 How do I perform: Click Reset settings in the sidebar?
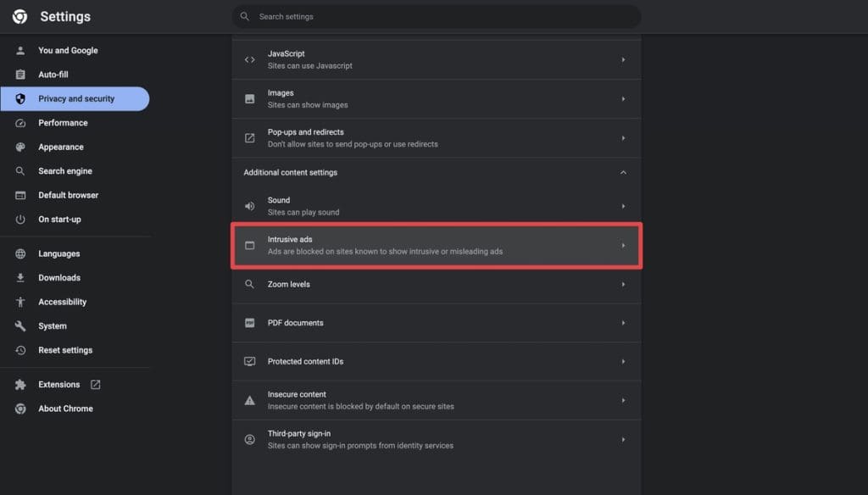click(65, 350)
